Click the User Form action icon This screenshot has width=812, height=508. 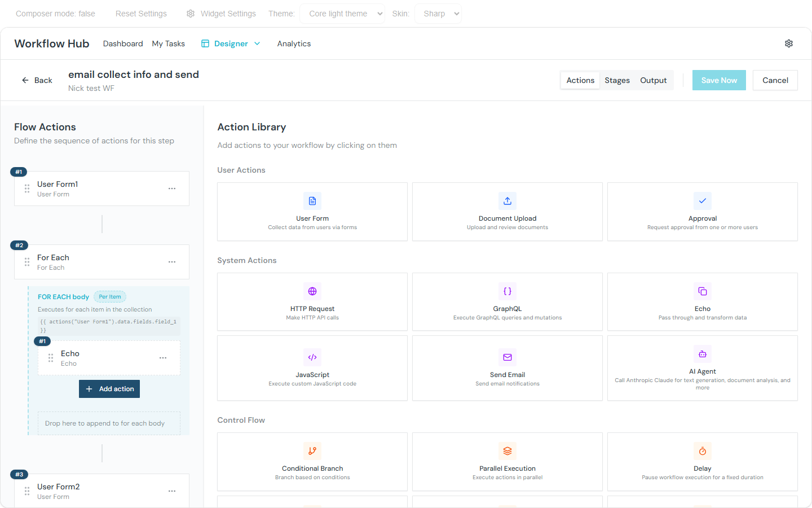[312, 201]
